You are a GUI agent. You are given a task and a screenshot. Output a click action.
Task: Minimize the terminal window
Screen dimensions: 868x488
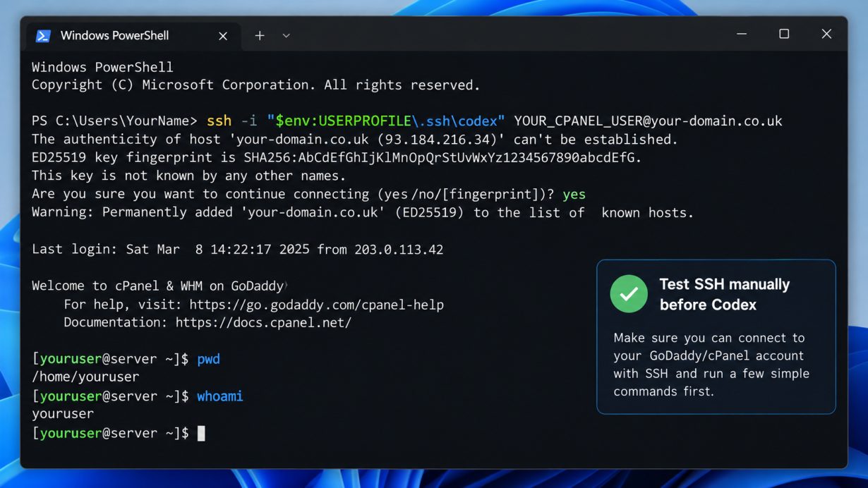(742, 34)
